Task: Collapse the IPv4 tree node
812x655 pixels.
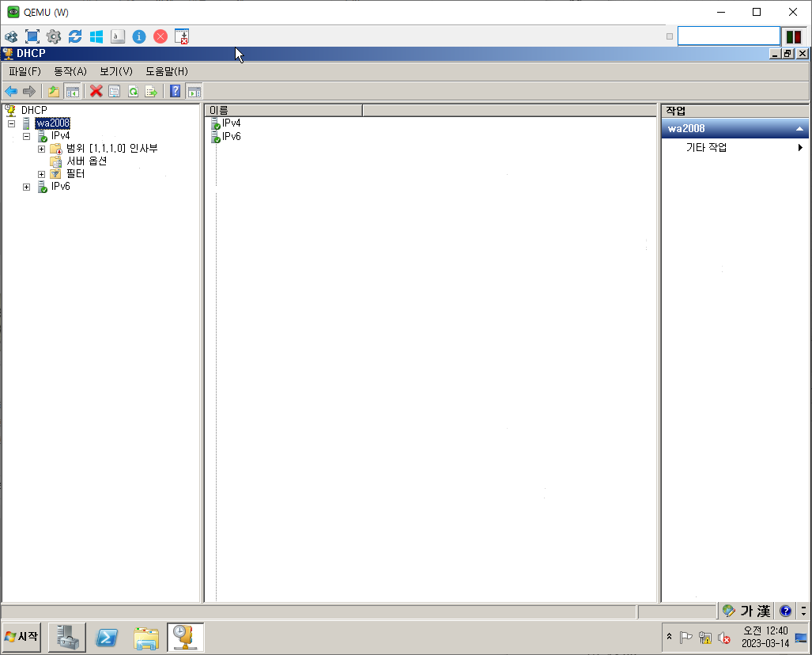Action: 26,136
